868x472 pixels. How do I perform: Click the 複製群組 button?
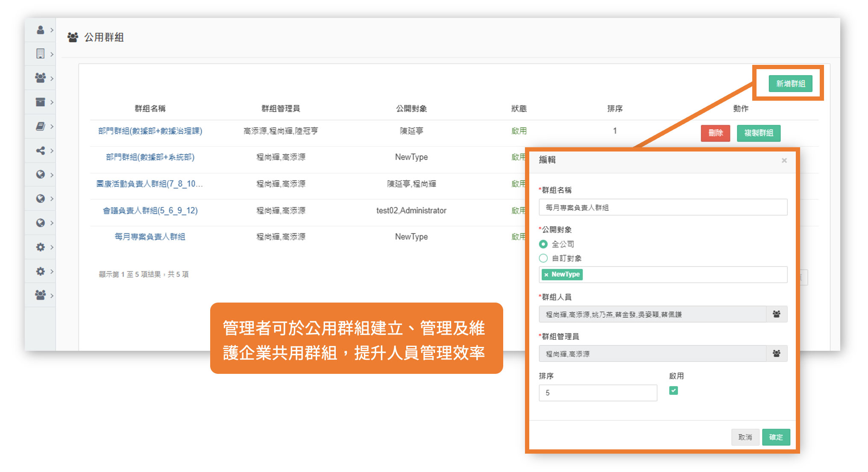click(x=759, y=133)
